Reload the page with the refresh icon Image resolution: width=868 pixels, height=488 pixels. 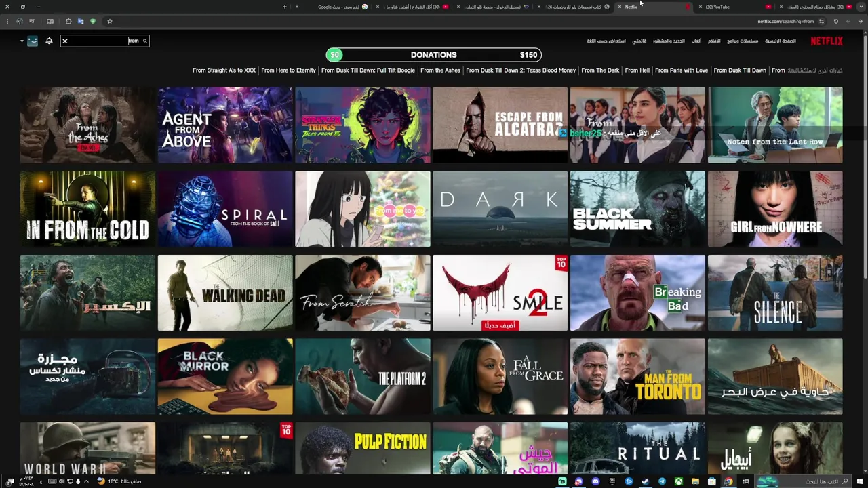pos(836,21)
